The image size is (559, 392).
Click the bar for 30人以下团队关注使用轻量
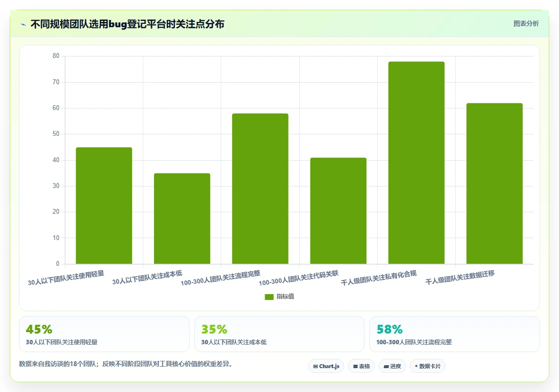point(104,205)
